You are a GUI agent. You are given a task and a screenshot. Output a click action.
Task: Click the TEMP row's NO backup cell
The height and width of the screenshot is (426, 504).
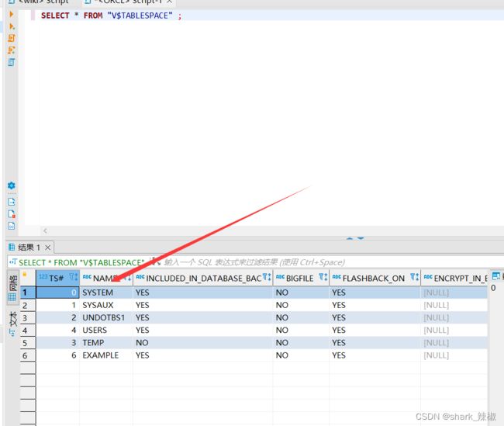pos(203,343)
